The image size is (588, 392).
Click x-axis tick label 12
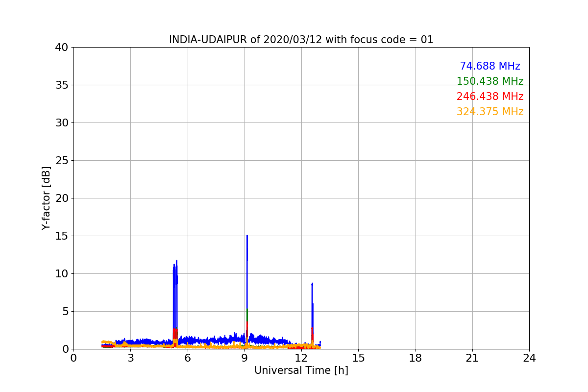point(301,358)
